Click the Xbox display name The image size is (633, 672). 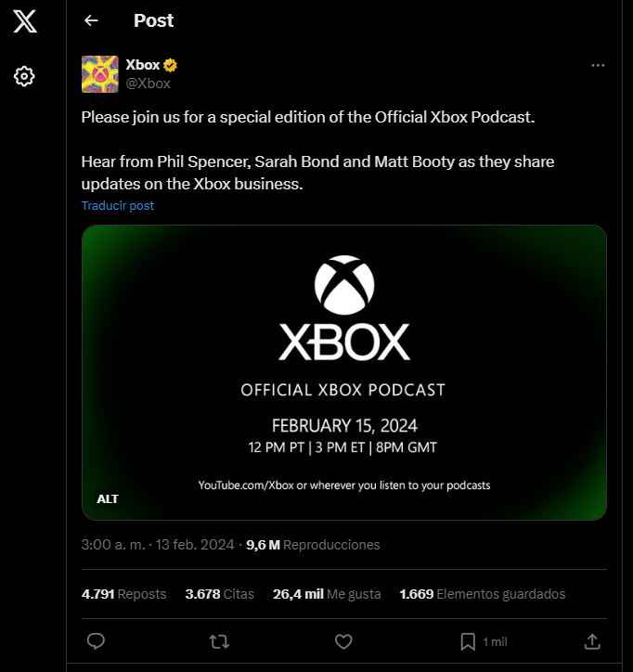coord(143,65)
